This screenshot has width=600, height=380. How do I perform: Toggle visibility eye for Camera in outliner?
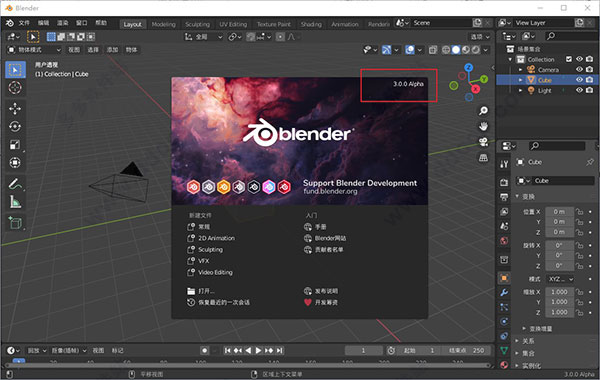click(x=580, y=70)
